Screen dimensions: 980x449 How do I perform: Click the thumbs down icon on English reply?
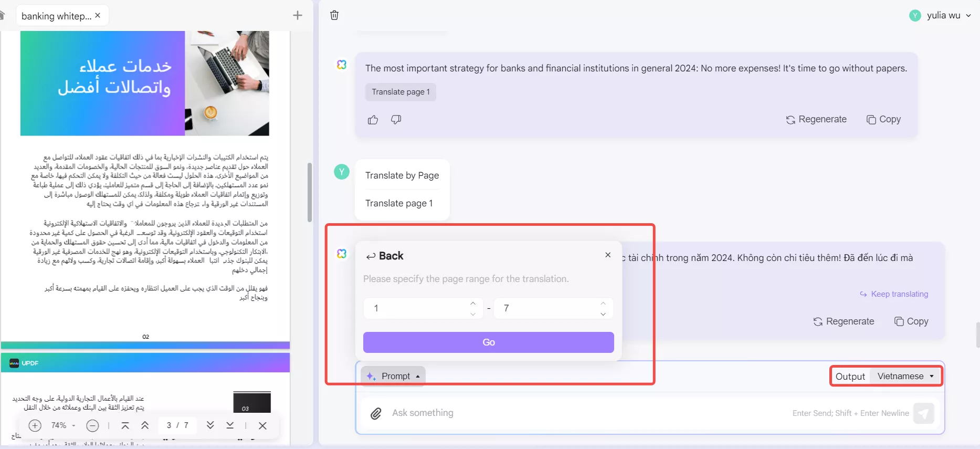pos(396,120)
